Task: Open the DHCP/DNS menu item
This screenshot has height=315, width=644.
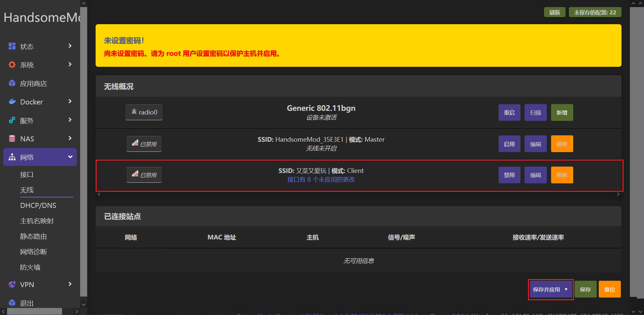Action: tap(38, 206)
